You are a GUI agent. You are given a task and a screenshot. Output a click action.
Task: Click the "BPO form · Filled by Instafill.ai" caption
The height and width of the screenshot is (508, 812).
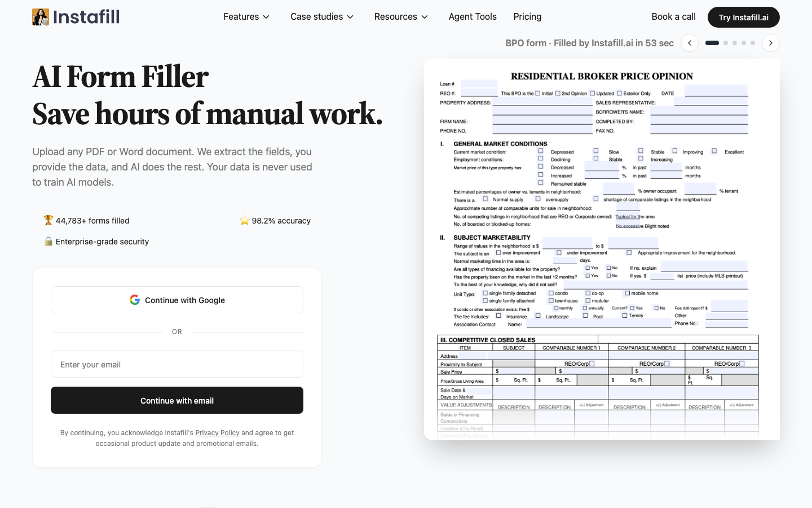(x=590, y=43)
